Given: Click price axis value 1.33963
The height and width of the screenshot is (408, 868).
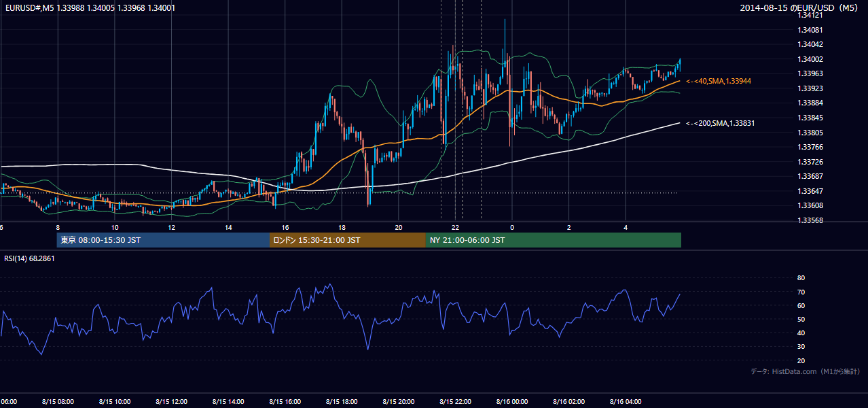Looking at the screenshot, I should click(x=811, y=73).
